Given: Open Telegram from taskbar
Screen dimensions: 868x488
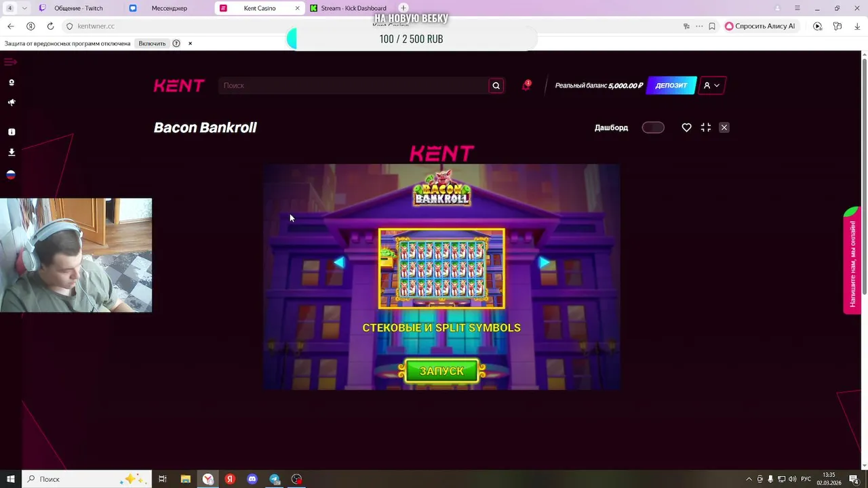Looking at the screenshot, I should pos(275,479).
